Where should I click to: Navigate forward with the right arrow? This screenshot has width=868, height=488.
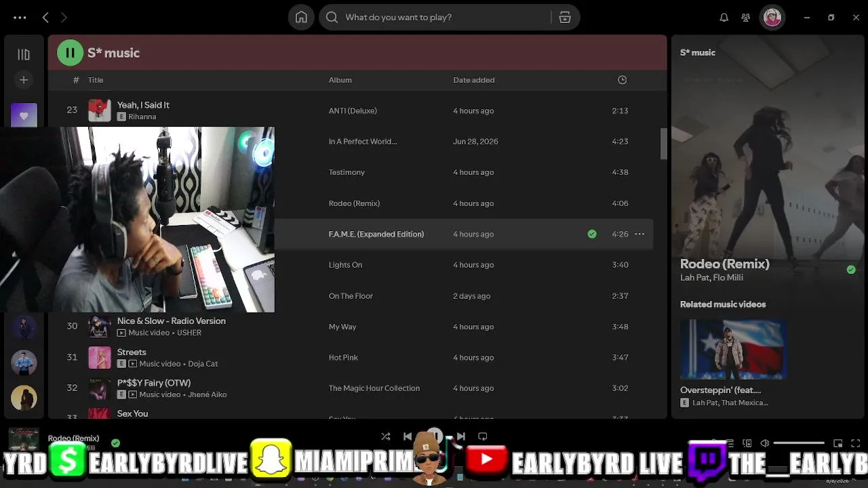pos(64,18)
